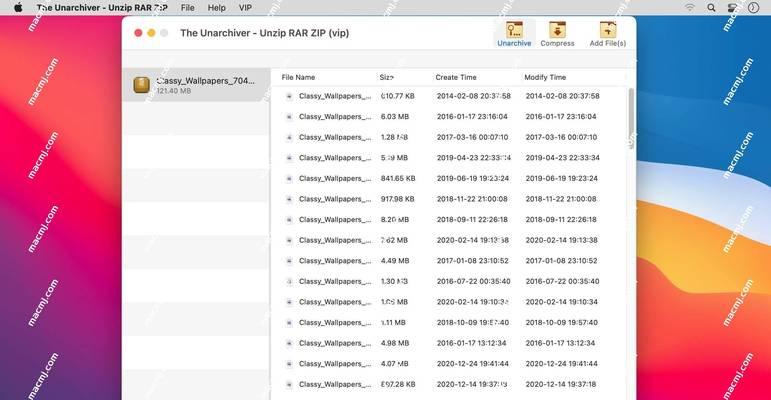The height and width of the screenshot is (400, 771).
Task: Sort by the Size column header
Action: click(386, 77)
